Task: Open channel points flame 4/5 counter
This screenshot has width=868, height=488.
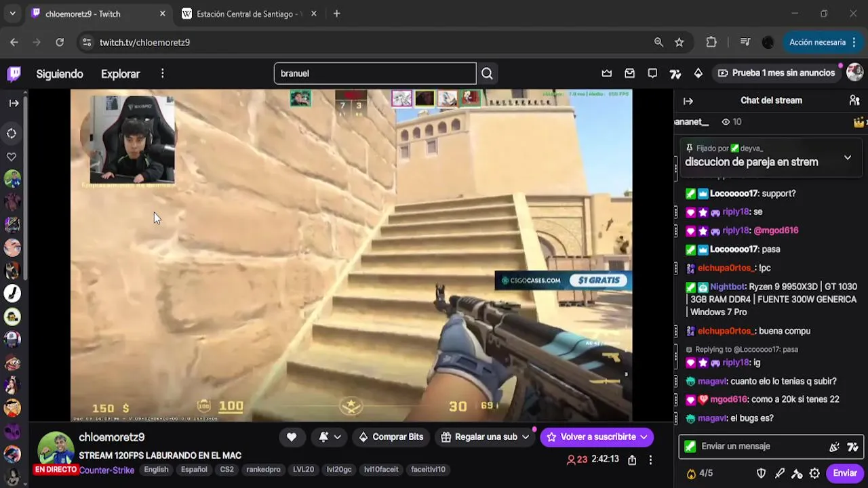Action: (700, 473)
